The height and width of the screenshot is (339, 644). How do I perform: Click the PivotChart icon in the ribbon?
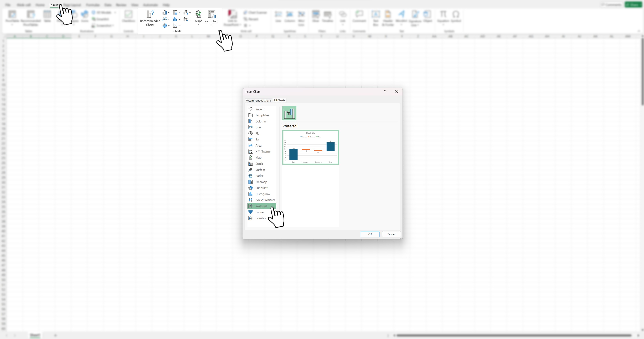pos(212,14)
